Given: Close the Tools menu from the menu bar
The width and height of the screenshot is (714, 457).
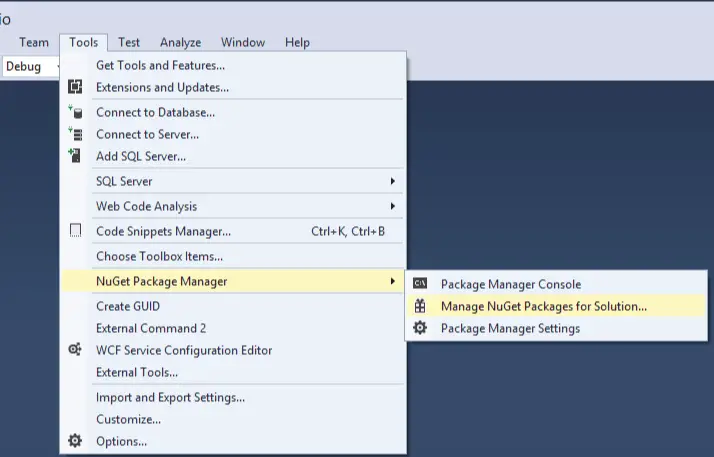Looking at the screenshot, I should point(83,42).
